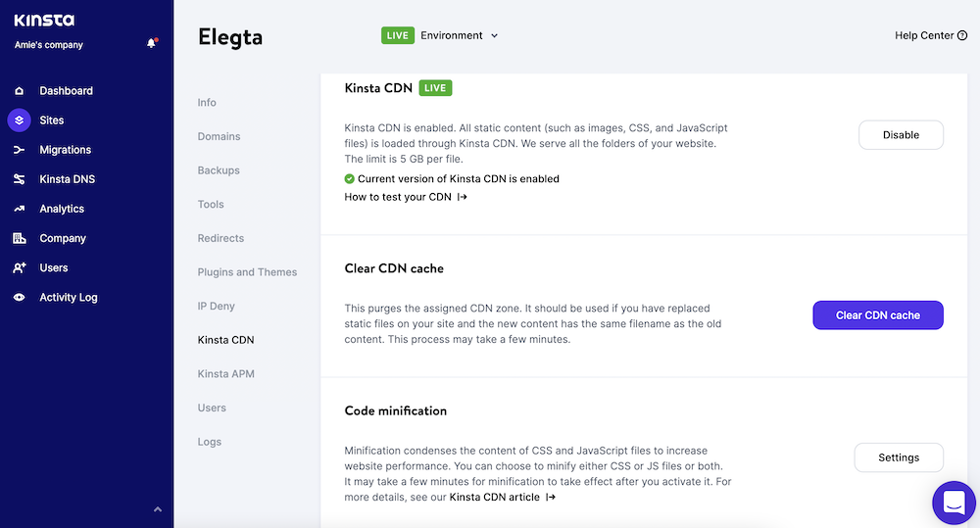980x528 pixels.
Task: Select the Kinsta CDN tab
Action: tap(225, 340)
